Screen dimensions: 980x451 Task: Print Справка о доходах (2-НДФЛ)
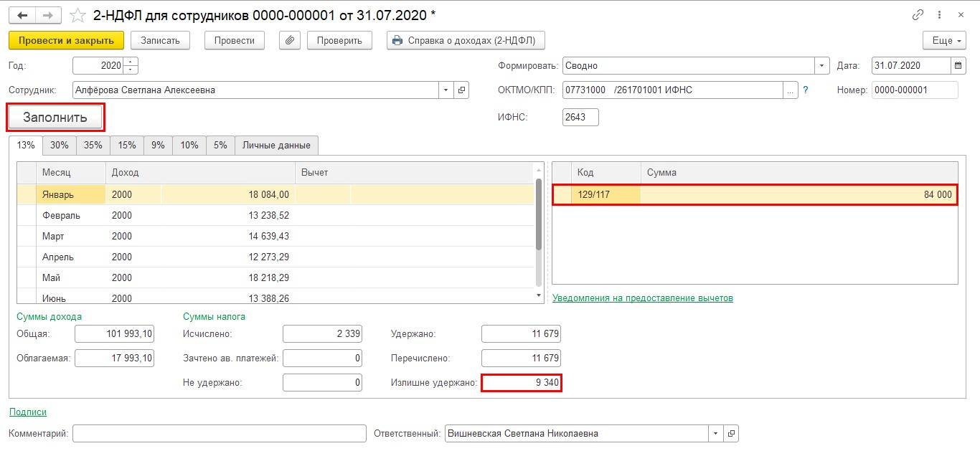[x=466, y=40]
